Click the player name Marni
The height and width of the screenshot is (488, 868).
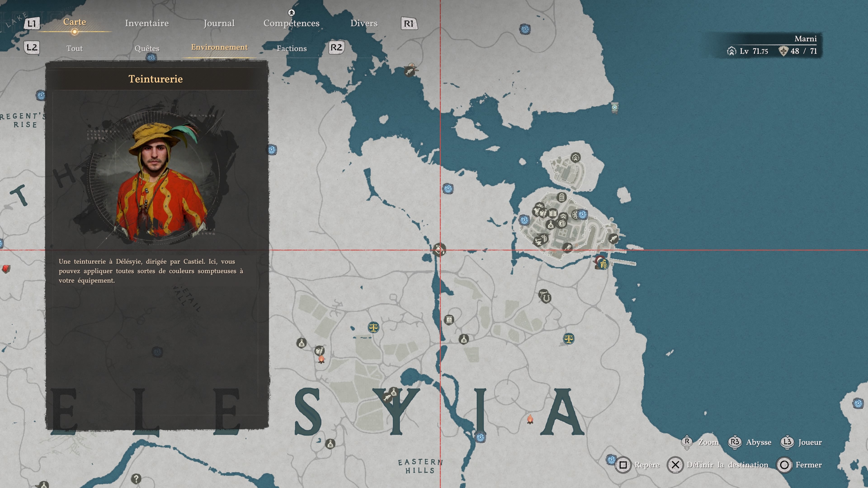click(x=805, y=39)
